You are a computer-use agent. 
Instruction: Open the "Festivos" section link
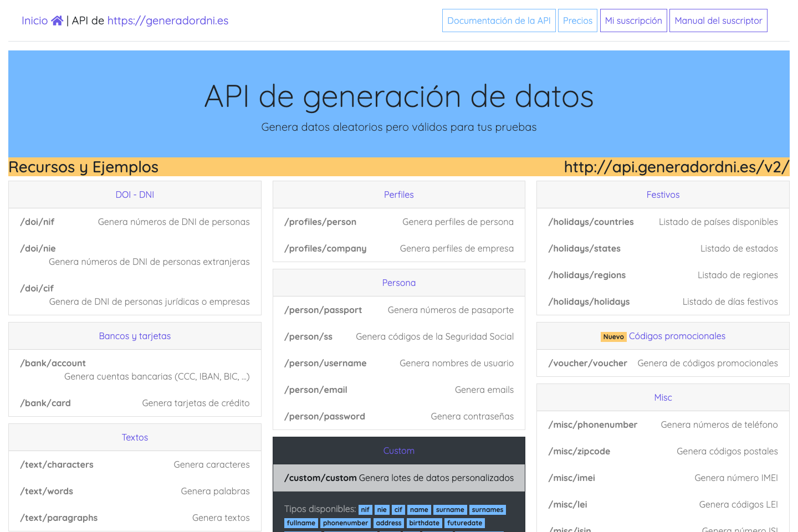663,195
